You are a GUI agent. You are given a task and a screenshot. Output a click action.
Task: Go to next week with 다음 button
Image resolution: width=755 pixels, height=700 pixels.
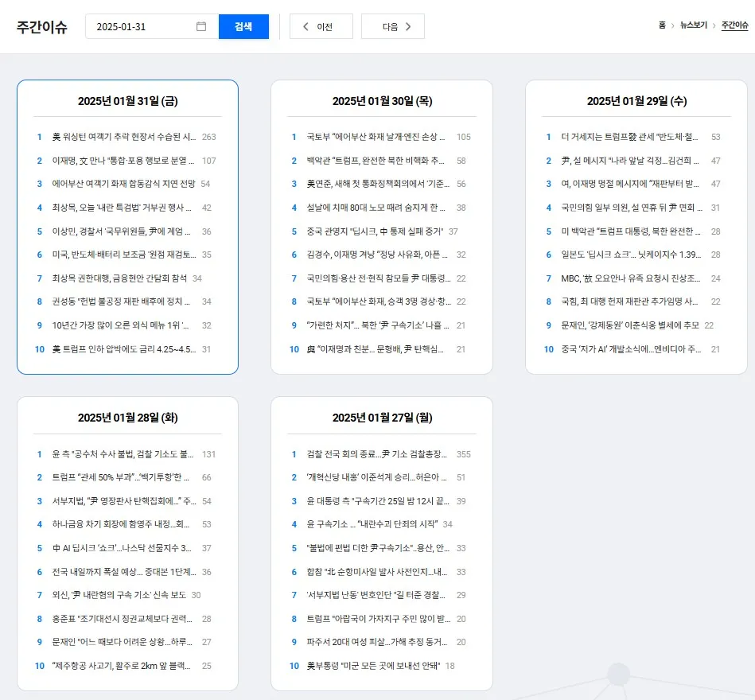click(x=393, y=26)
